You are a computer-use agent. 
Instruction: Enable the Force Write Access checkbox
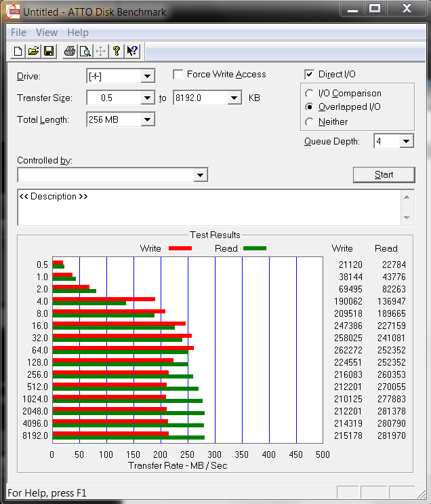coord(178,75)
